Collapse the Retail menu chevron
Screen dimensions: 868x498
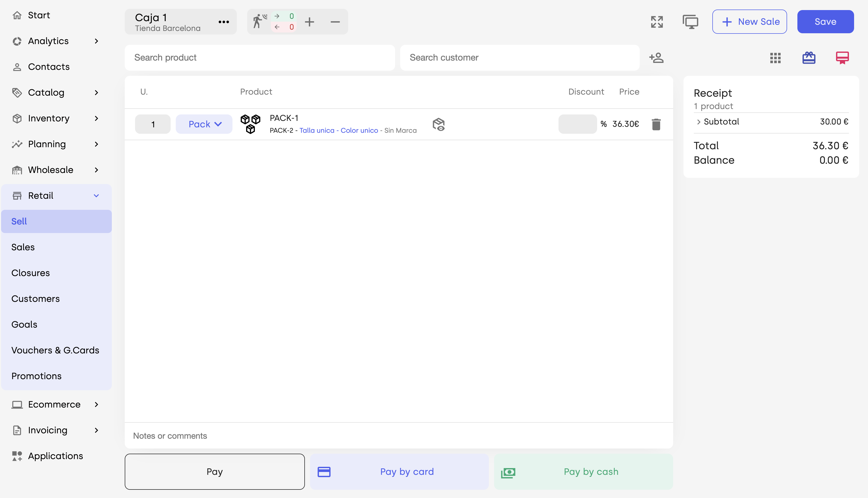coord(96,196)
